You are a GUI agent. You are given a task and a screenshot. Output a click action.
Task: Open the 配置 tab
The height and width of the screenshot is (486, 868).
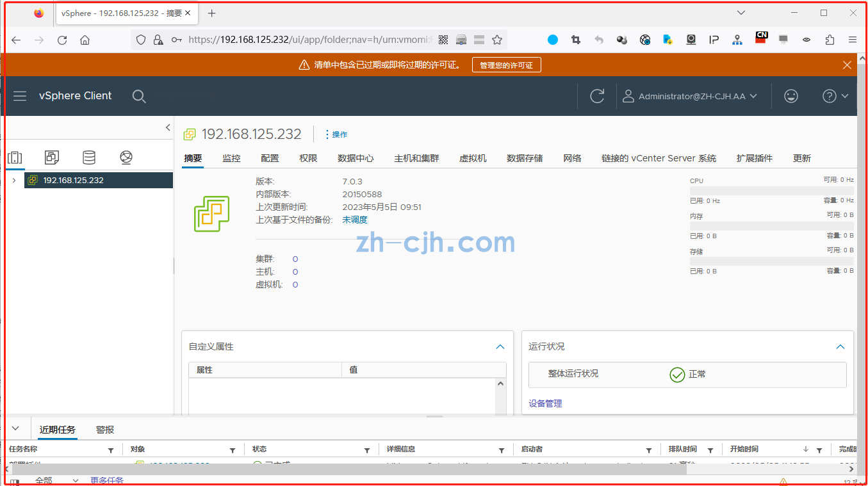270,158
